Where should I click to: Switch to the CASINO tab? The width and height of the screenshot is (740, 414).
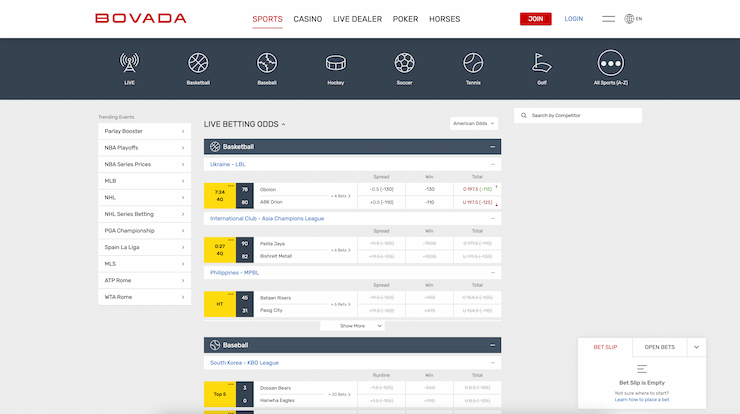[308, 19]
